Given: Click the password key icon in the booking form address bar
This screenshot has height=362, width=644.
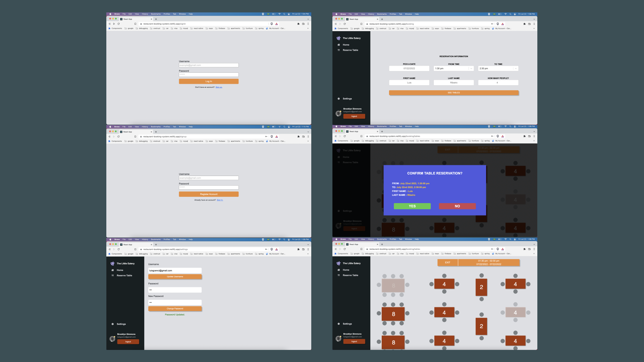Looking at the screenshot, I should (x=492, y=24).
